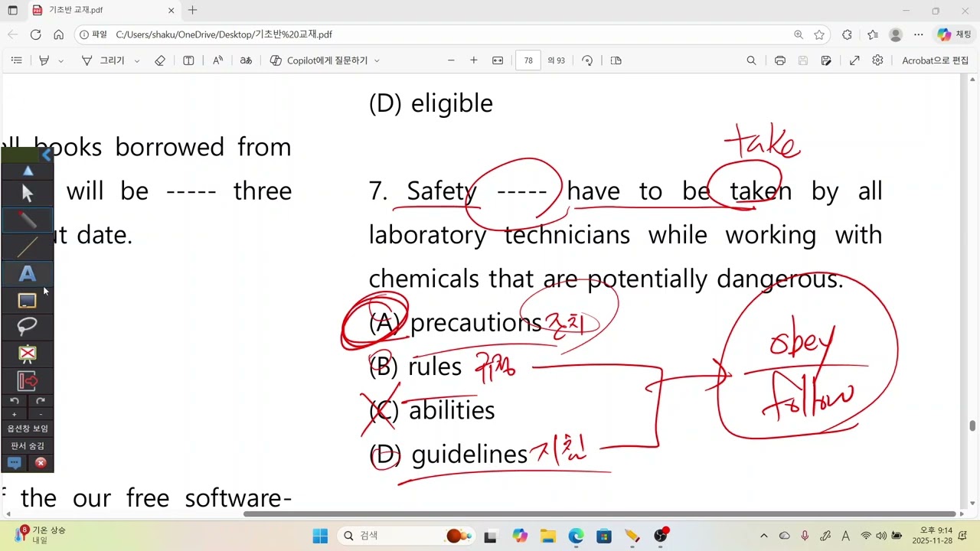This screenshot has height=551, width=980.
Task: Select the red pen tool in annotation panel
Action: [28, 220]
